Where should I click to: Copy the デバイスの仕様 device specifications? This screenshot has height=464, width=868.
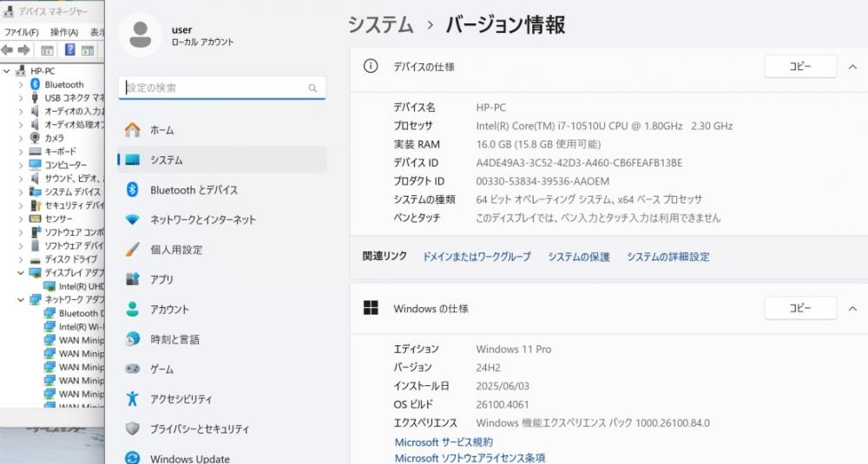pos(800,67)
